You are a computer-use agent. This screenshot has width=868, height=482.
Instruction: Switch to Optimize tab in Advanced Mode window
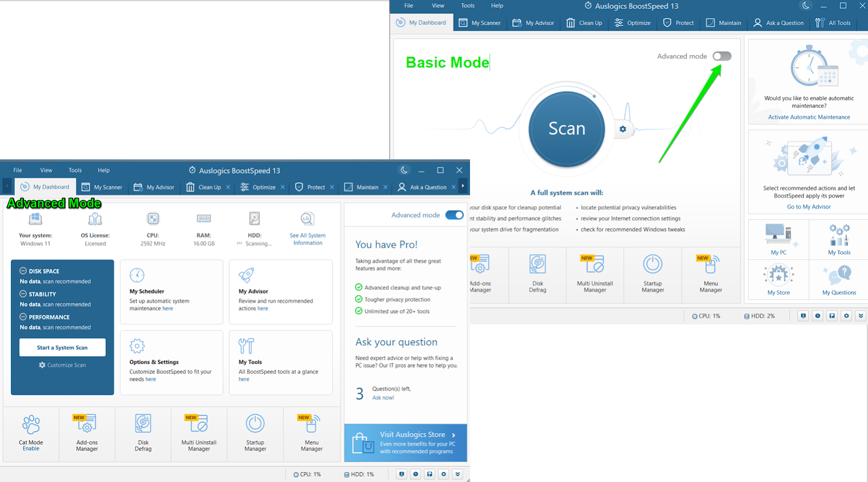coord(258,187)
